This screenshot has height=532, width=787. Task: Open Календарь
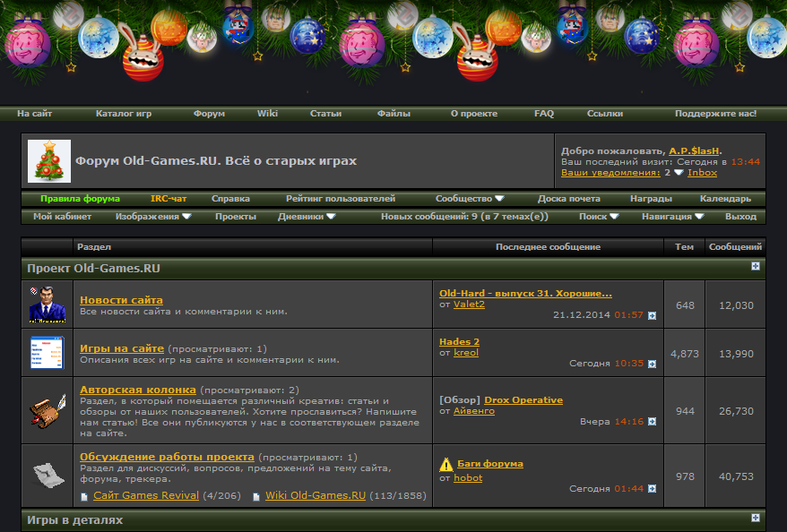(x=725, y=199)
